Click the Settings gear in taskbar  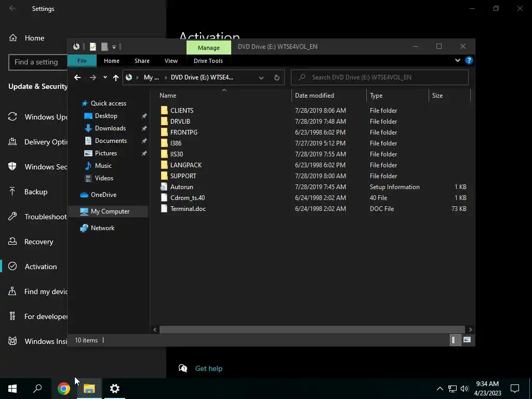115,389
